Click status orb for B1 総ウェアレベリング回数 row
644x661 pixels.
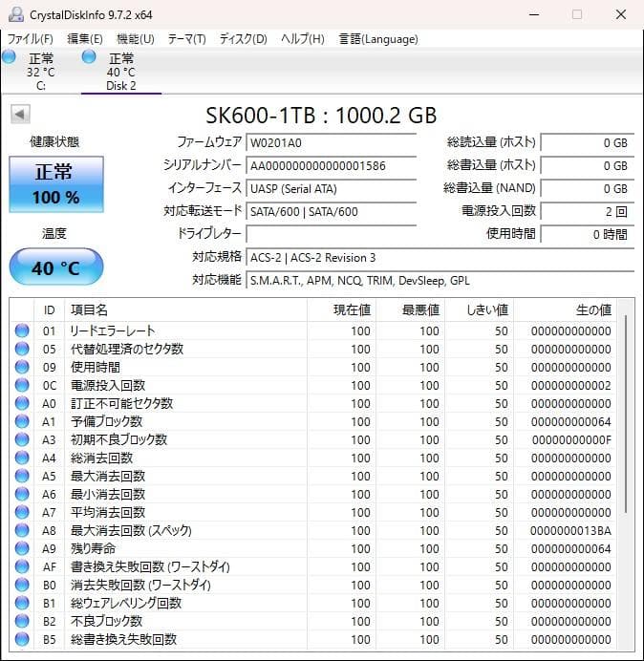pyautogui.click(x=22, y=603)
